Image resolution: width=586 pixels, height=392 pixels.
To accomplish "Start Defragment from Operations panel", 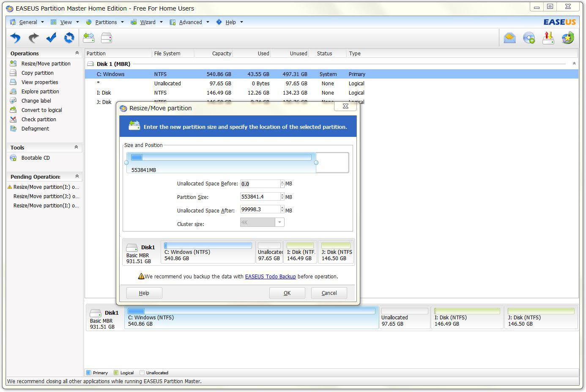I will coord(35,129).
